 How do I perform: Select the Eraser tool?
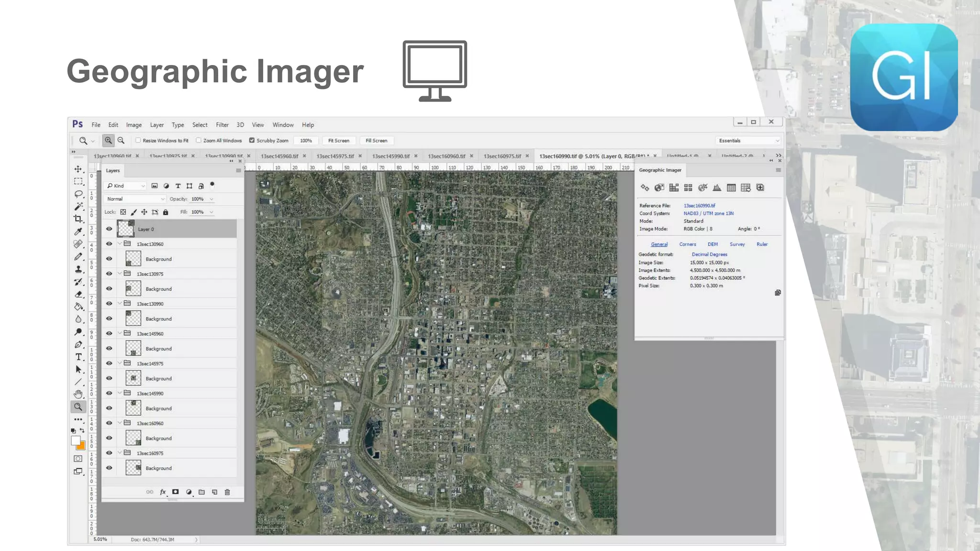click(78, 295)
